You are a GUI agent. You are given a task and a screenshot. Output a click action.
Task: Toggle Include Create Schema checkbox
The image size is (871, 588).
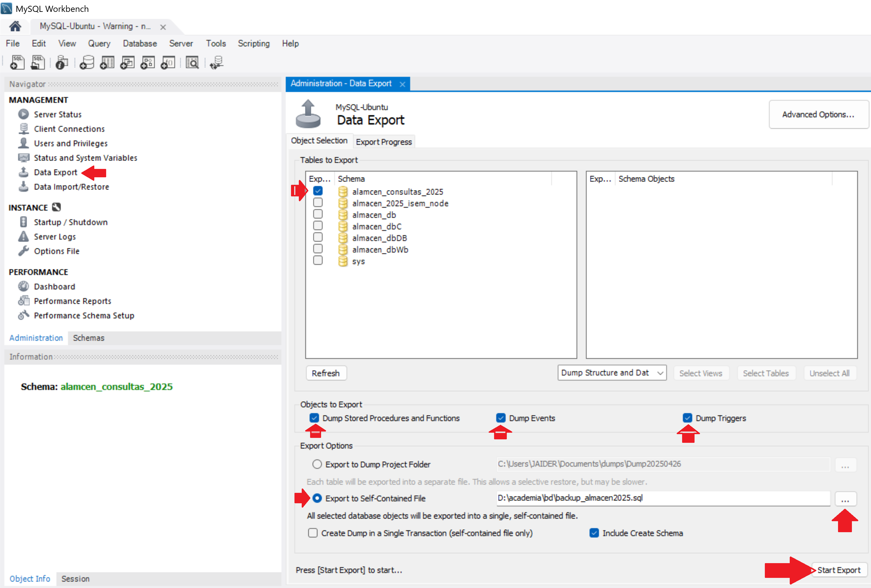click(x=594, y=533)
